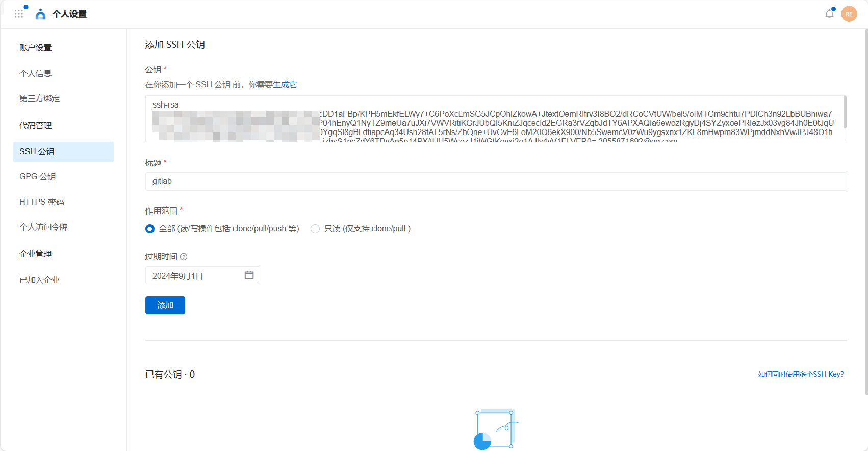Open the 2024年9月1日 expiry date picker
Screen dimensions: 868x451
click(x=202, y=275)
